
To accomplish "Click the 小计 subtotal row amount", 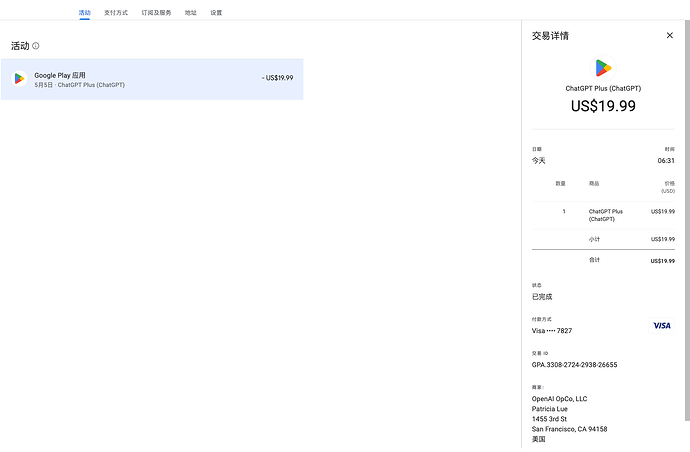I will pyautogui.click(x=662, y=239).
